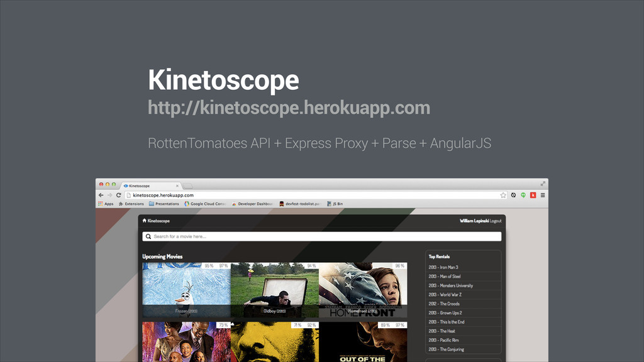The width and height of the screenshot is (644, 362).
Task: Open the Apps grid in bookmarks bar
Action: (x=106, y=204)
